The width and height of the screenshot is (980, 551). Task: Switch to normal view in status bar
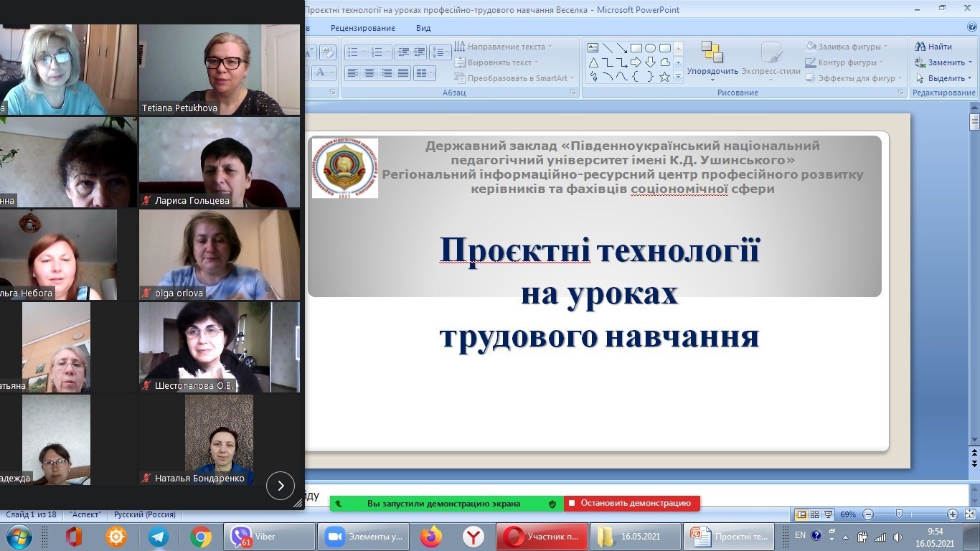(x=801, y=514)
